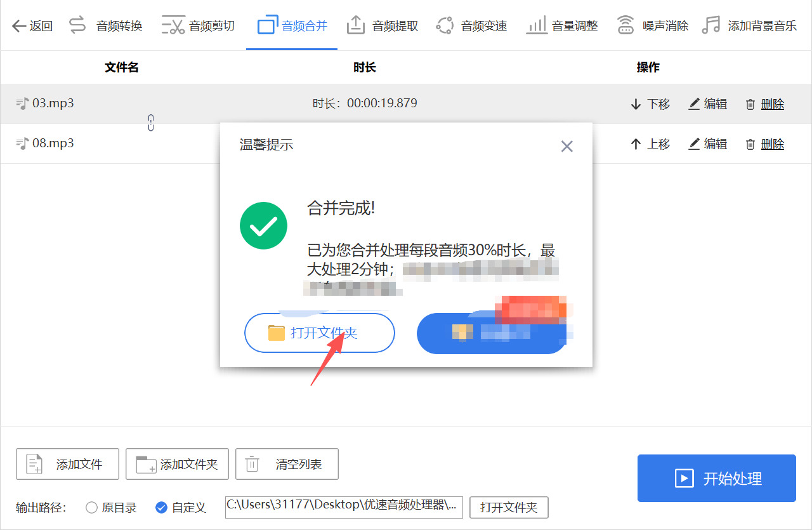Click 清空列表 to clear the list
This screenshot has width=812, height=530.
coord(287,464)
